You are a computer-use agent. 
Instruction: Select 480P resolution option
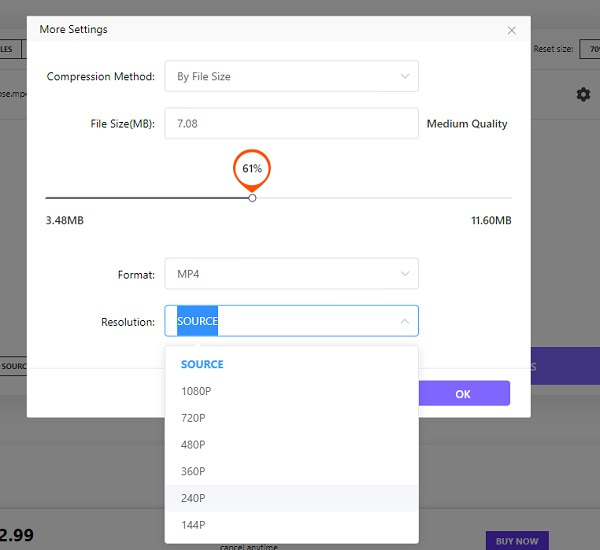click(x=291, y=444)
